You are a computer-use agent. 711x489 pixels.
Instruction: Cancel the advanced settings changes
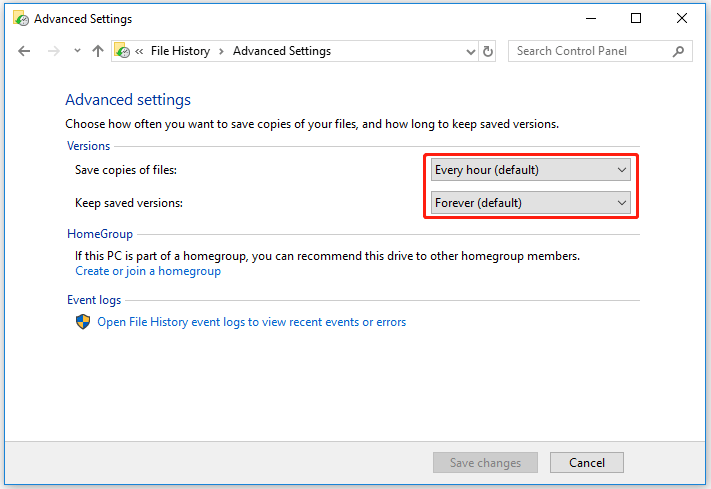click(x=587, y=463)
